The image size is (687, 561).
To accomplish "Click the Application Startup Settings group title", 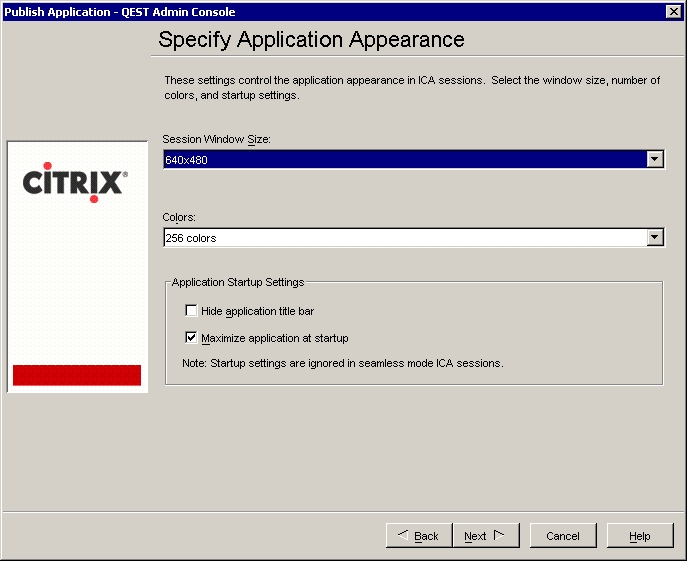I will coord(238,283).
